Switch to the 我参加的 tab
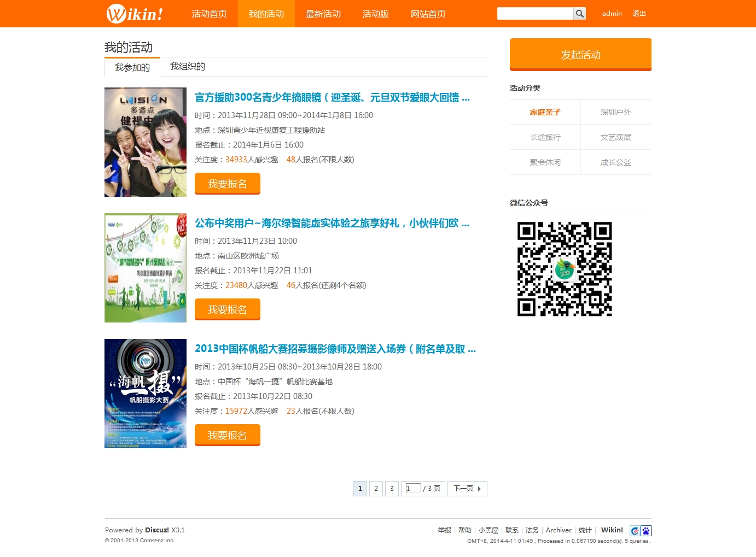 point(131,66)
